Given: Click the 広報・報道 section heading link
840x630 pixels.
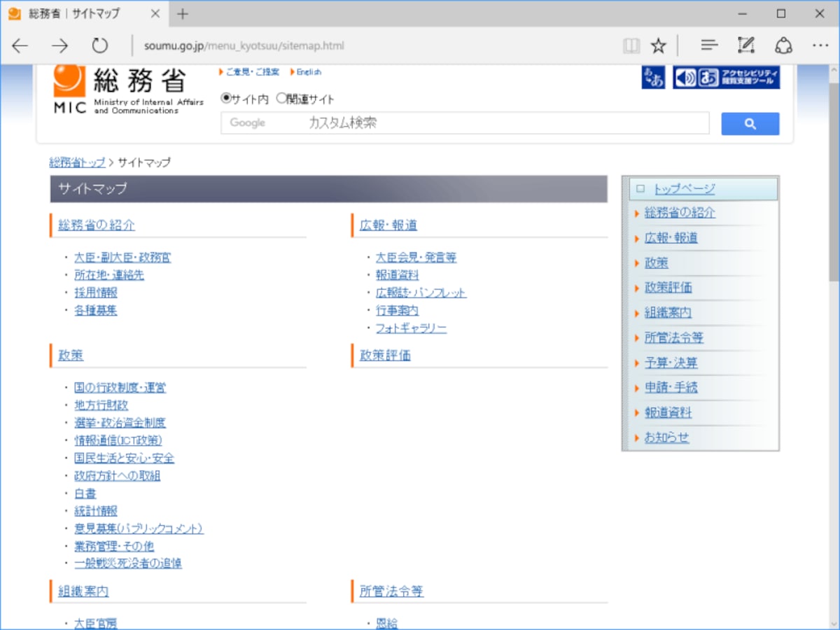Looking at the screenshot, I should click(x=388, y=225).
